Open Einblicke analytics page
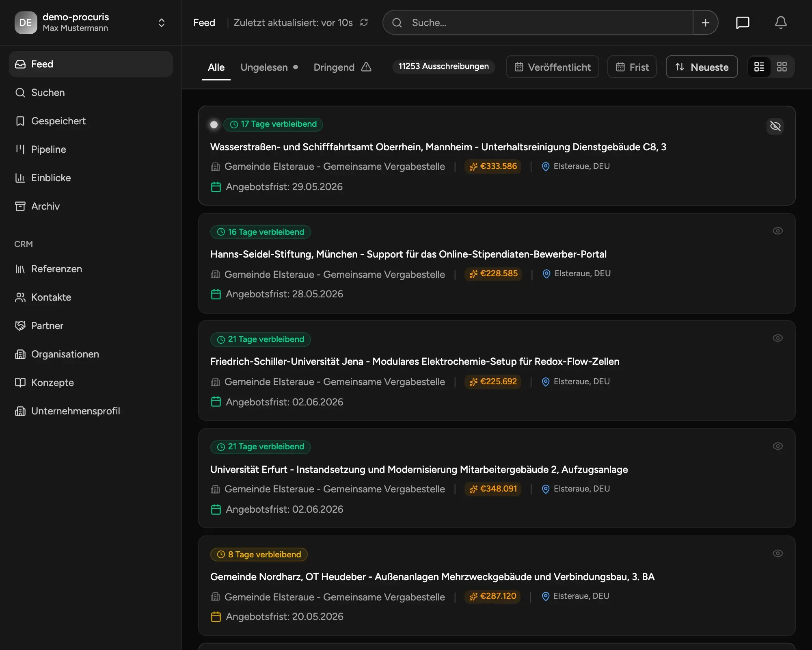The width and height of the screenshot is (812, 650). [x=91, y=178]
